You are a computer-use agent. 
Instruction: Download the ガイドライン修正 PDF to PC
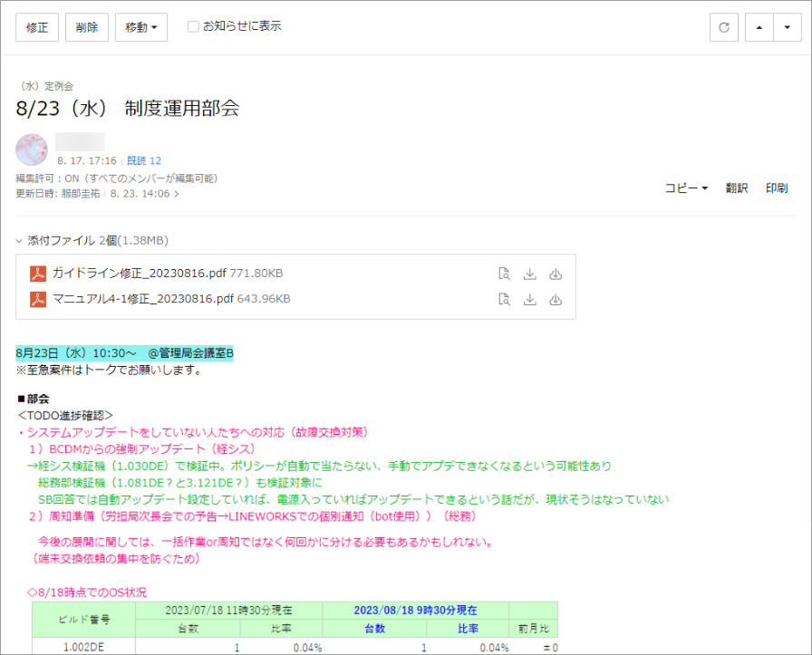(x=530, y=274)
